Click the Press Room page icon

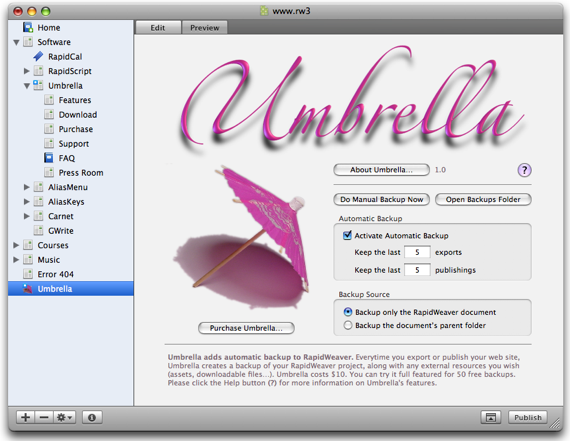coord(49,172)
